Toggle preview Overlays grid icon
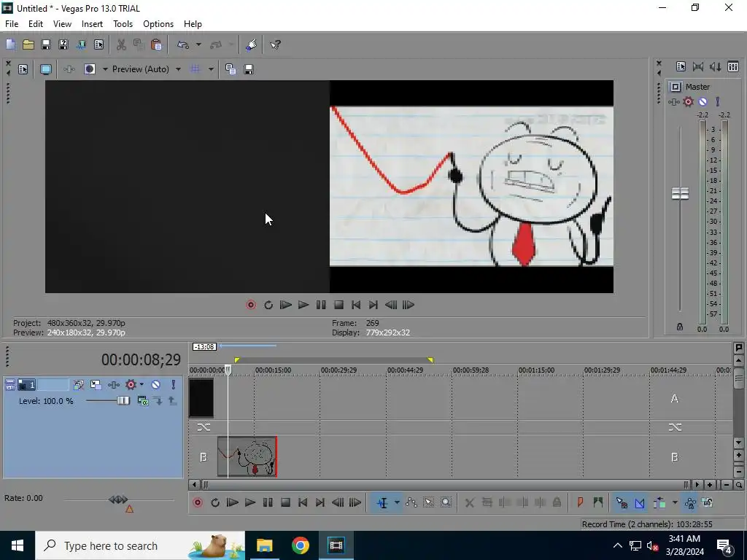Viewport: 747px width, 560px height. pyautogui.click(x=196, y=69)
